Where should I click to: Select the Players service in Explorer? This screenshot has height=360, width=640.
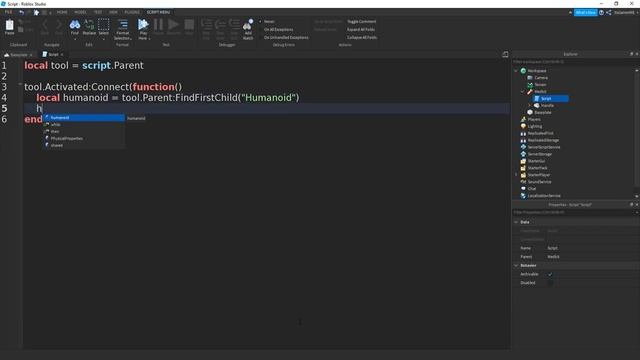tap(531, 119)
